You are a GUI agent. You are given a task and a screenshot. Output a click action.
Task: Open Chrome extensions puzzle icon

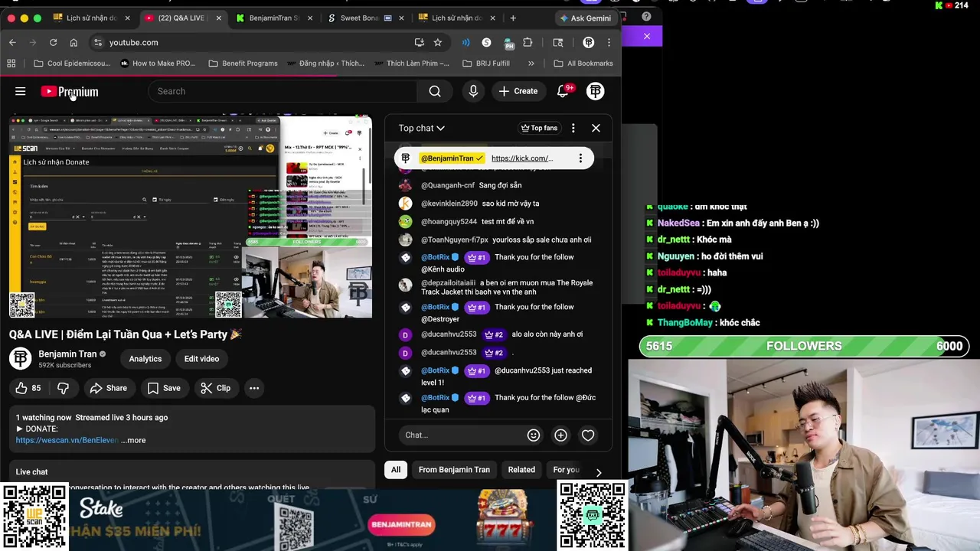(x=528, y=42)
